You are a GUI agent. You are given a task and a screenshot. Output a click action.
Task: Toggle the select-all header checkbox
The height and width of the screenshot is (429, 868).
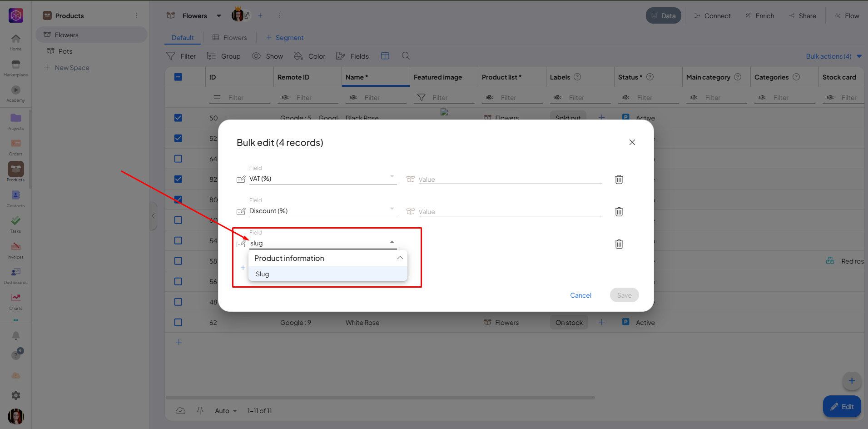(x=178, y=77)
